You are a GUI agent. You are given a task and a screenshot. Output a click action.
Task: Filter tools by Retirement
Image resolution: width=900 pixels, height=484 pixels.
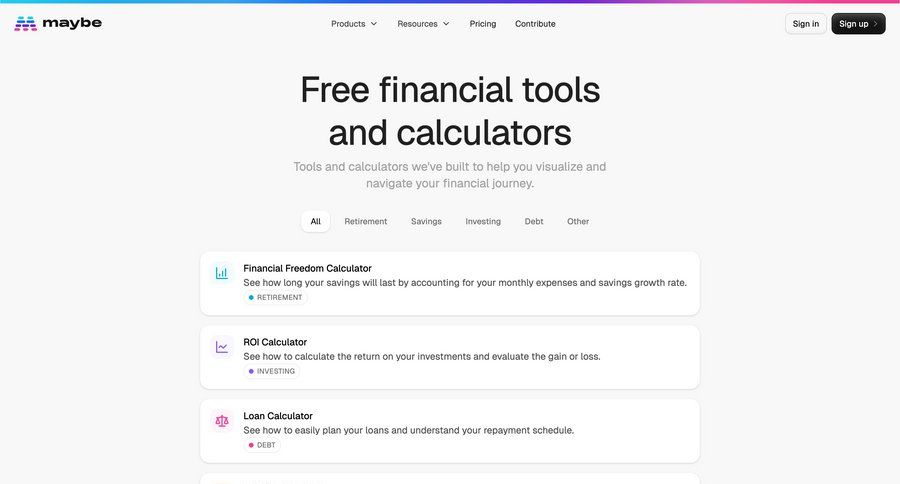coord(366,222)
